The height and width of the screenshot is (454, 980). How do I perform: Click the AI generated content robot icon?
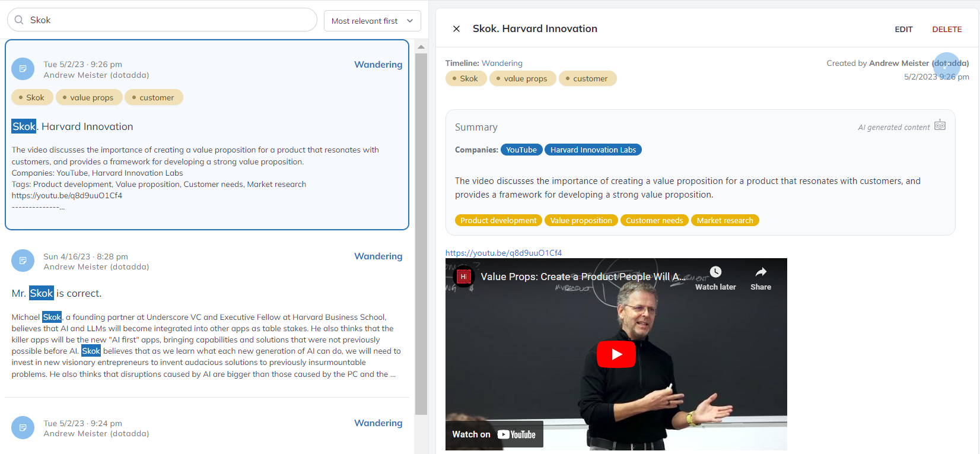pos(940,125)
